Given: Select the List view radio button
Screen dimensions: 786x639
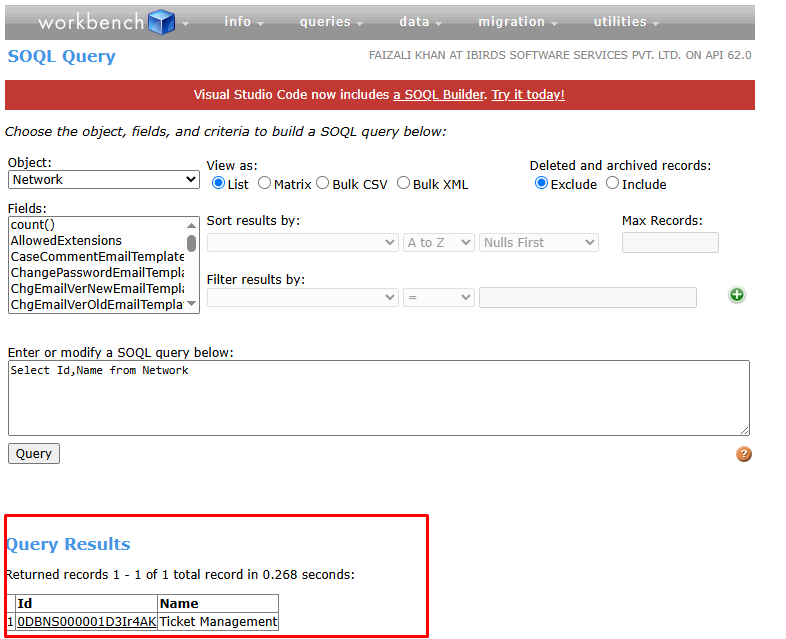Looking at the screenshot, I should [x=219, y=184].
